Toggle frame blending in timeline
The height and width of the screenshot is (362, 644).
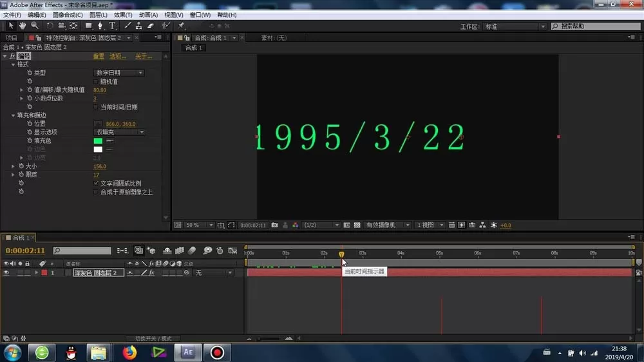pyautogui.click(x=180, y=250)
